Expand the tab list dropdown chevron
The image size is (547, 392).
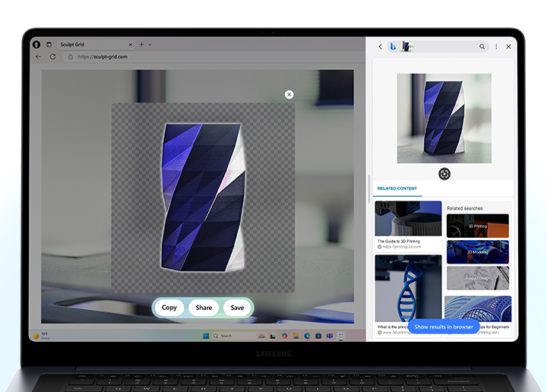[150, 45]
